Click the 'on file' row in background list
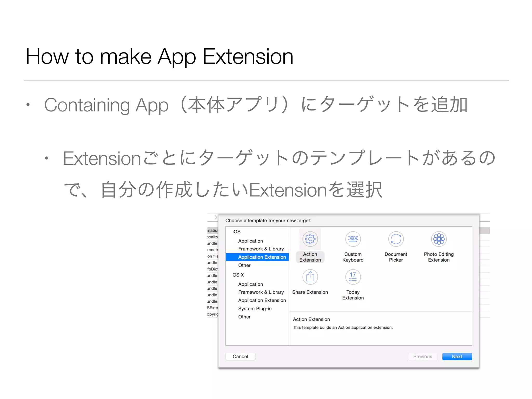Viewport: 532px width, 399px height. (213, 256)
